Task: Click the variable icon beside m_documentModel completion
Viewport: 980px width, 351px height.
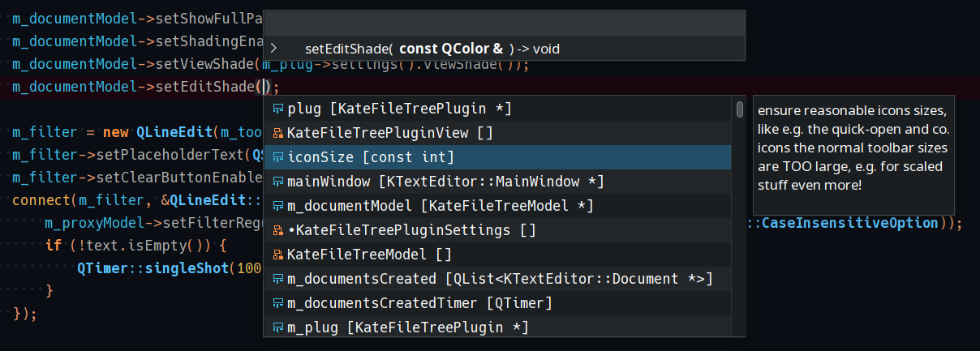Action: [278, 206]
